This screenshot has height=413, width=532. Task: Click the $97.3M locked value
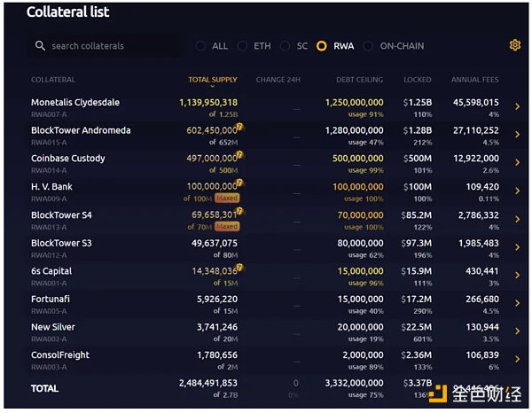tap(417, 243)
